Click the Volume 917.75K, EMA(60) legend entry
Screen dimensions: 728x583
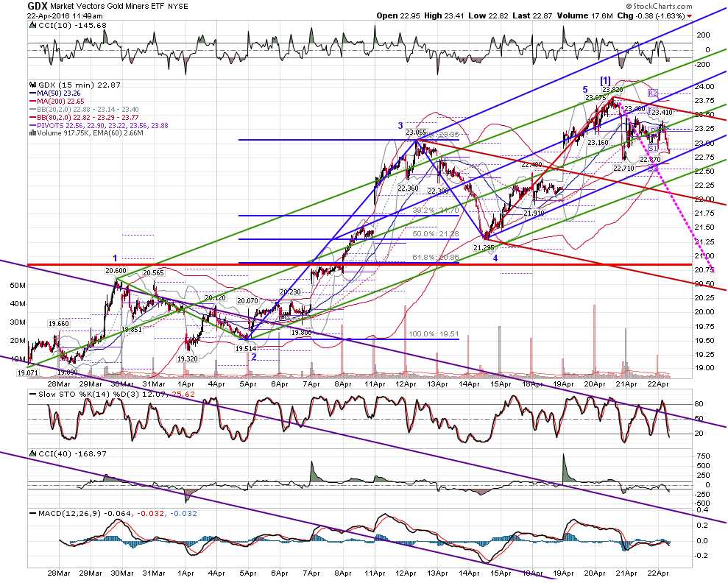coord(86,132)
